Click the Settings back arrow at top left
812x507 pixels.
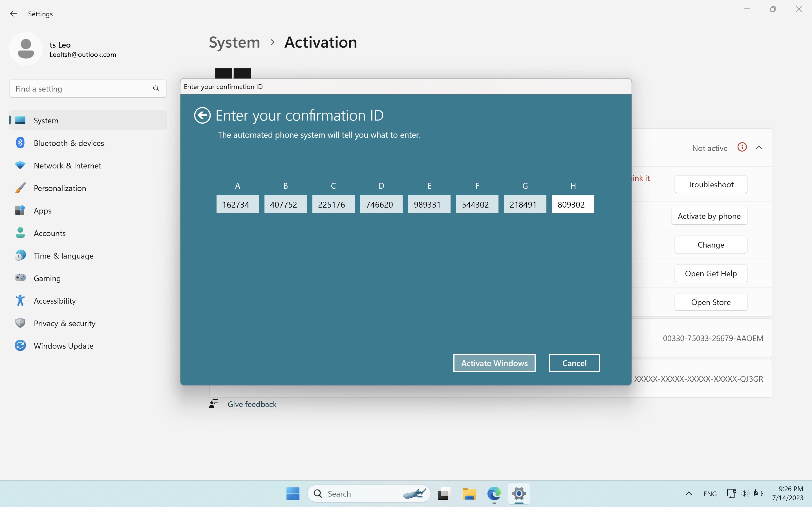pyautogui.click(x=14, y=14)
